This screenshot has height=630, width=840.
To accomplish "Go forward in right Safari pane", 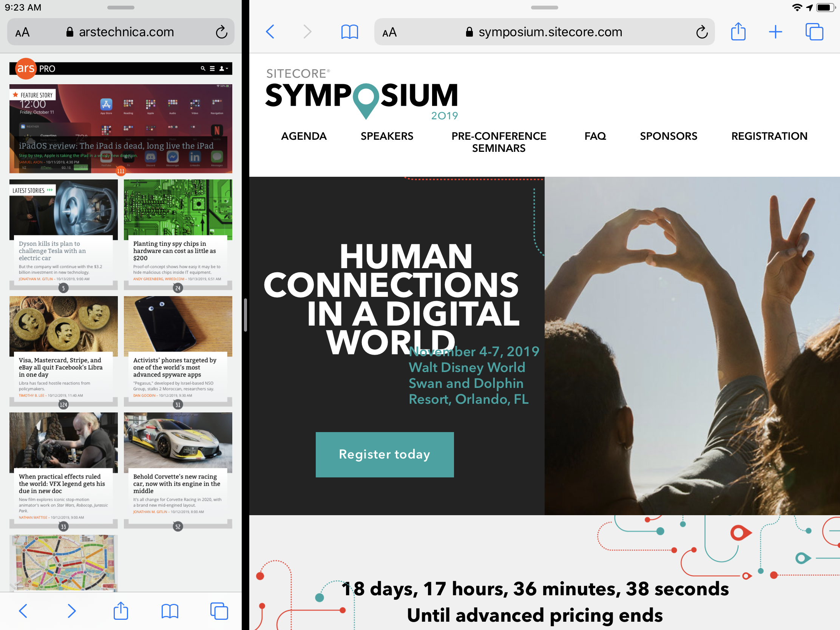I will pos(307,32).
